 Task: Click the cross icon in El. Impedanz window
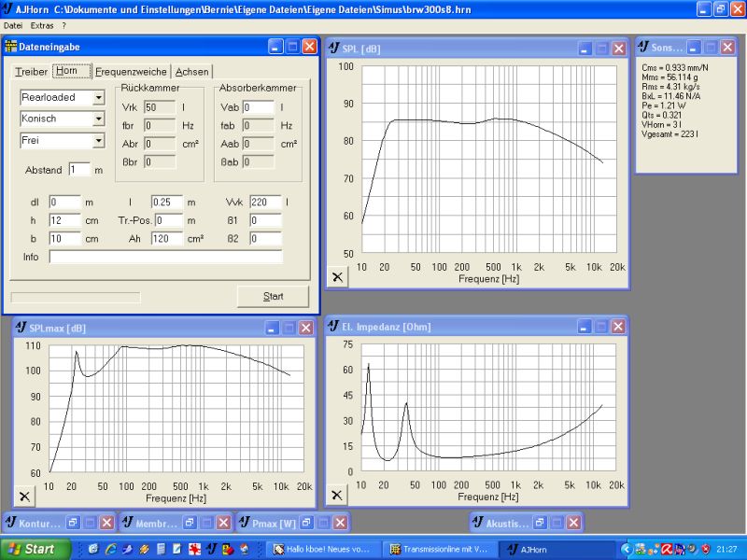coord(338,496)
